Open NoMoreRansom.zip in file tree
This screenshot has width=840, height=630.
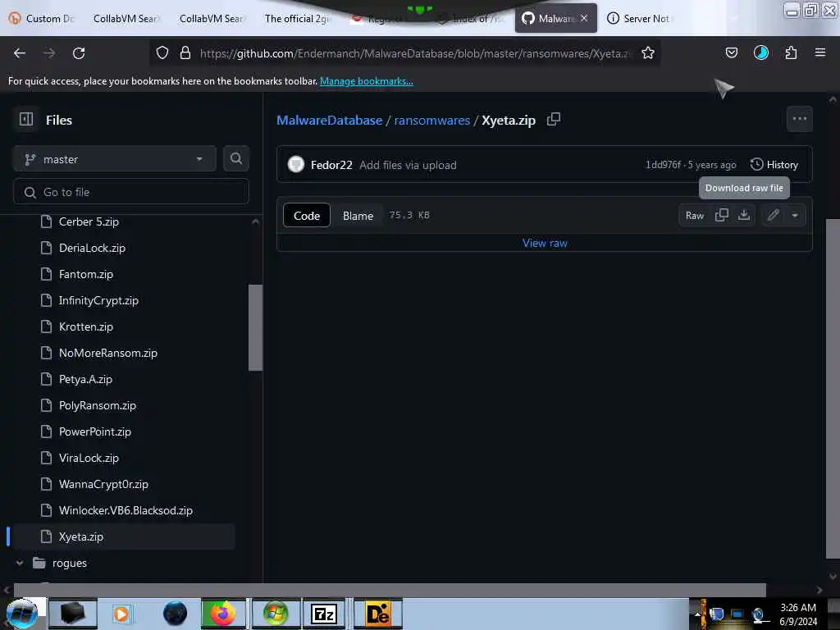[107, 353]
